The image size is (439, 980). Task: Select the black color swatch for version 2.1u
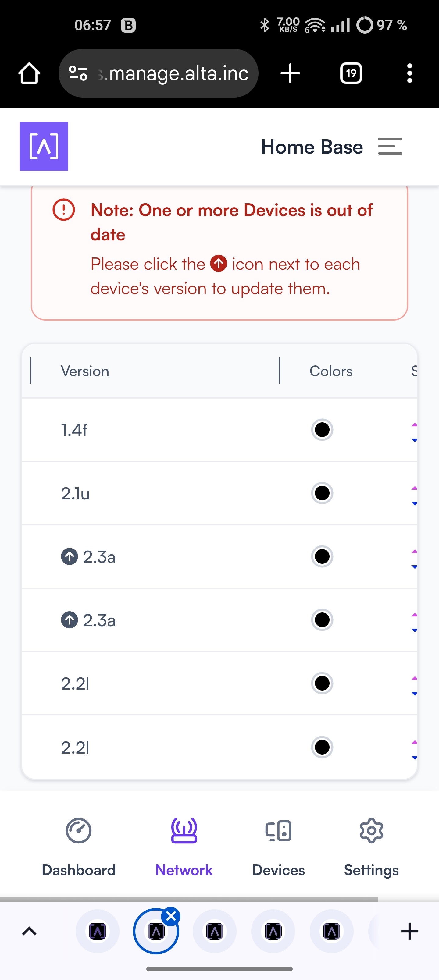coord(322,493)
